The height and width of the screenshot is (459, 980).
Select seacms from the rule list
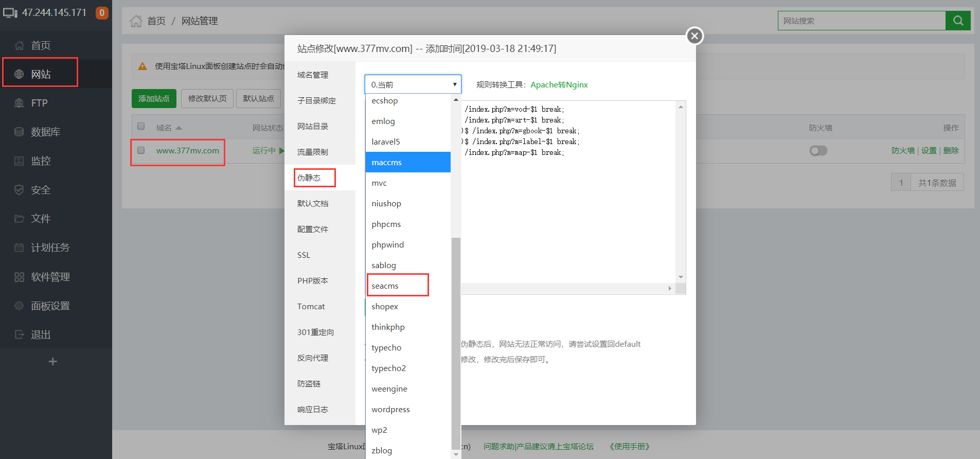(408, 286)
